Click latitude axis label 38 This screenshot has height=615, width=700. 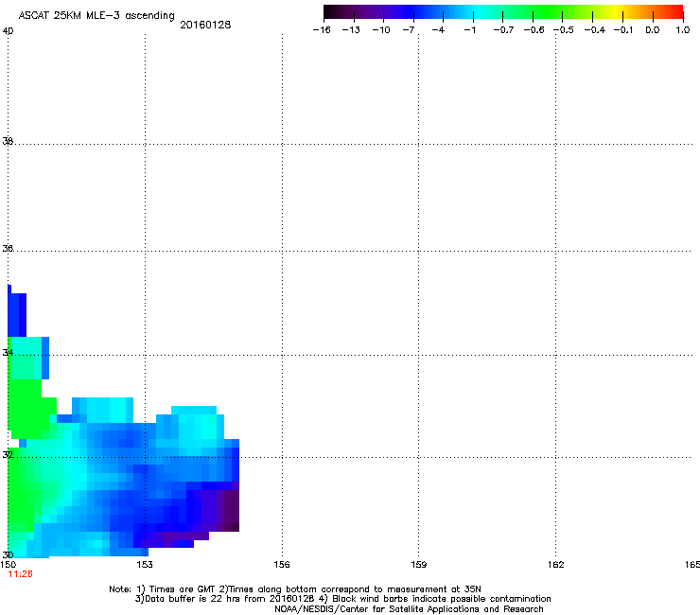pos(8,141)
